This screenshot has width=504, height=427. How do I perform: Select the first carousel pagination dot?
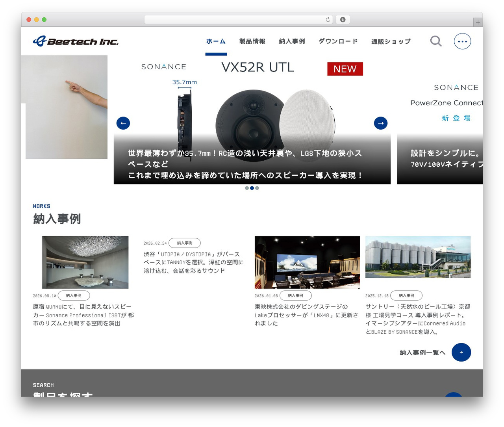(247, 188)
